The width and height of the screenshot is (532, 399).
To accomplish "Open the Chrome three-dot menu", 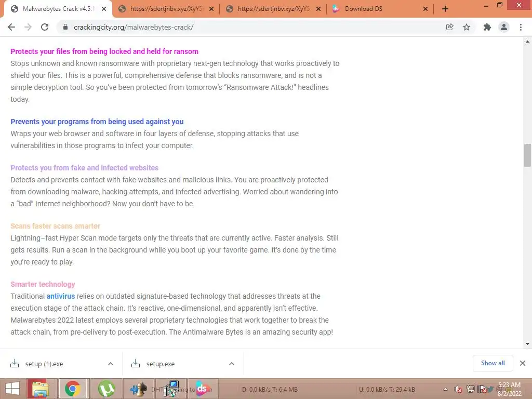I will point(521,27).
